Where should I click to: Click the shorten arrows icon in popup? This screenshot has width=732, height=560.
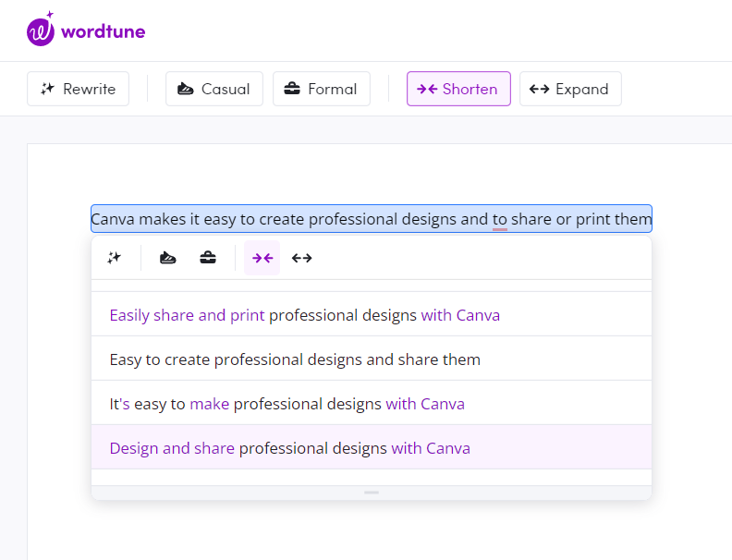coord(262,258)
